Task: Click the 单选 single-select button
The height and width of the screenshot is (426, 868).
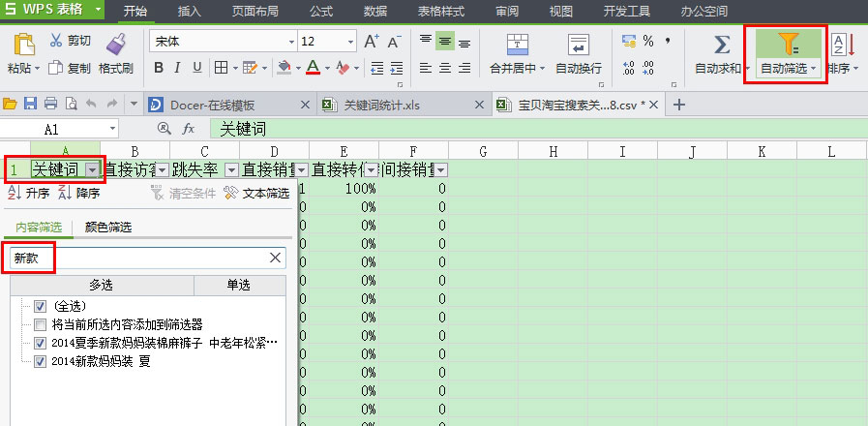Action: (240, 285)
